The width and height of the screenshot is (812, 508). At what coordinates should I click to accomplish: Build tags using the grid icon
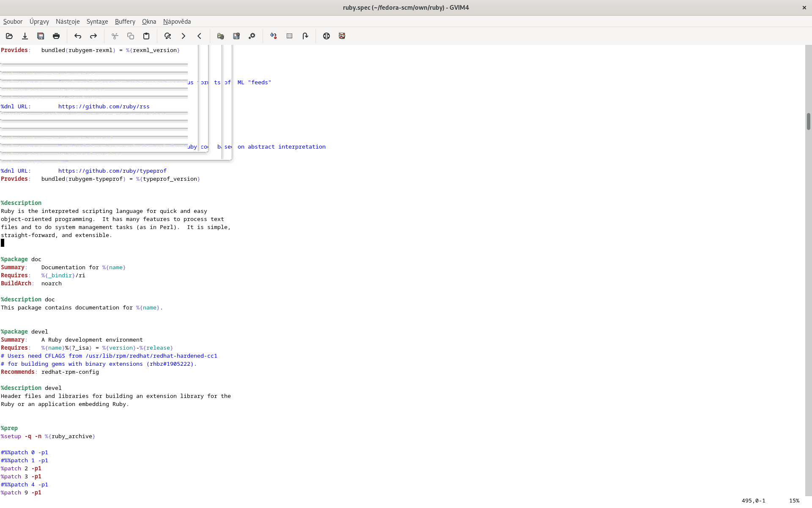pyautogui.click(x=289, y=36)
